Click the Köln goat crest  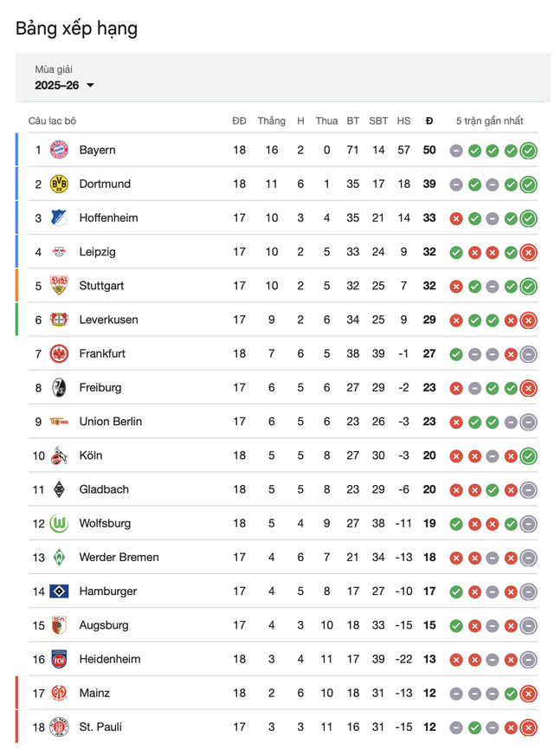click(58, 456)
